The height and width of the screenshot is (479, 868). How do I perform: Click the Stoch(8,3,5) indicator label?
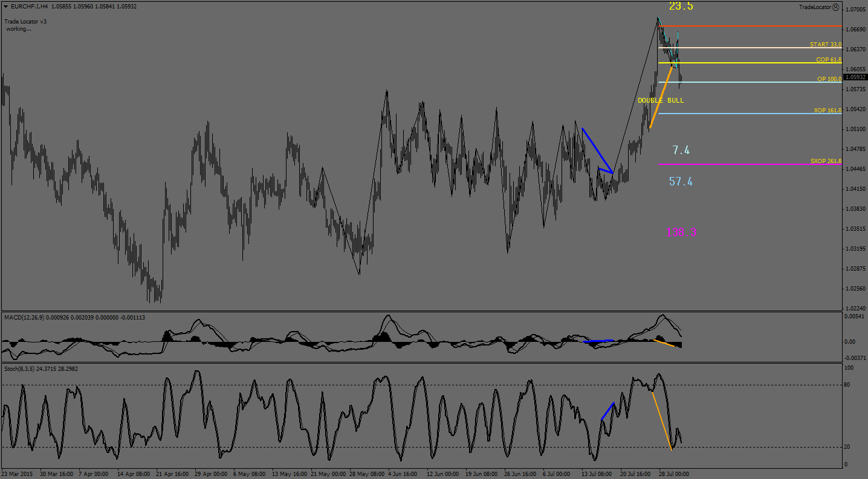19,368
